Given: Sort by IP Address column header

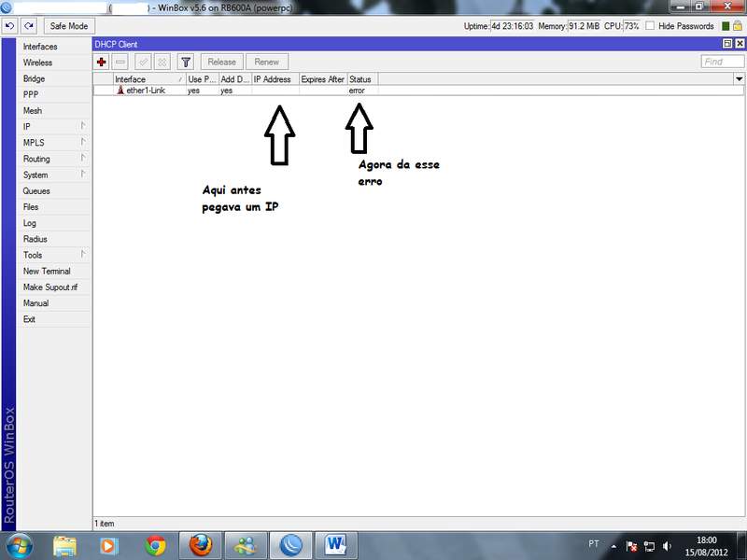Looking at the screenshot, I should pyautogui.click(x=275, y=79).
